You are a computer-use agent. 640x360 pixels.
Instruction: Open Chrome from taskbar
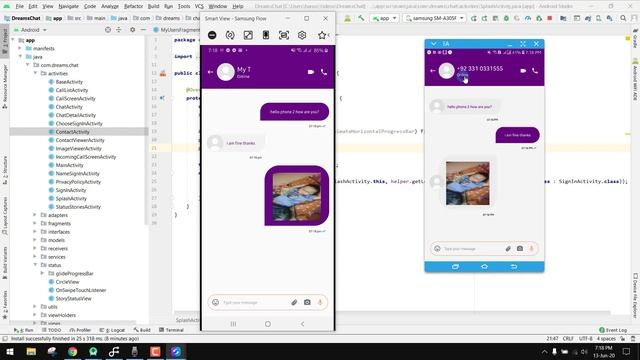pos(73,351)
